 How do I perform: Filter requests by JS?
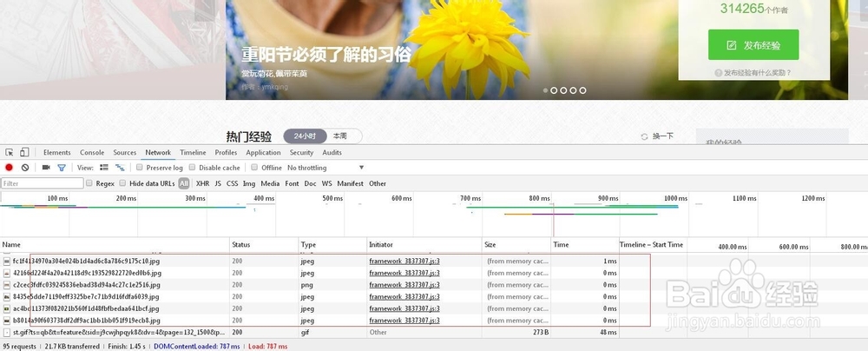point(218,183)
